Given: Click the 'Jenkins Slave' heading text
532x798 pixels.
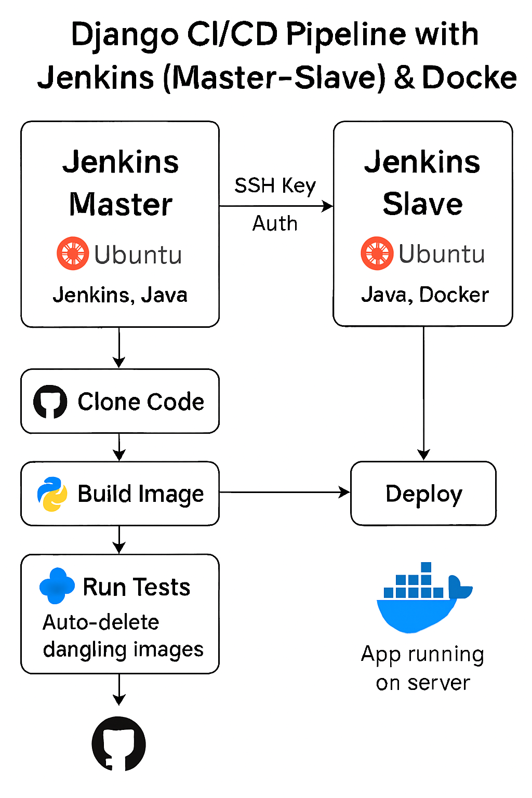Looking at the screenshot, I should 422,183.
